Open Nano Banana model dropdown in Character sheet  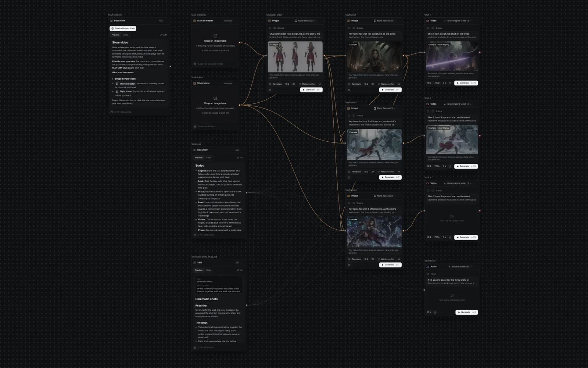point(305,21)
